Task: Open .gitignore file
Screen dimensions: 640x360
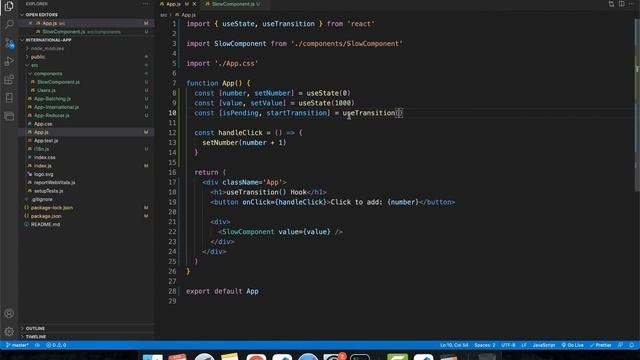Action: pos(42,199)
